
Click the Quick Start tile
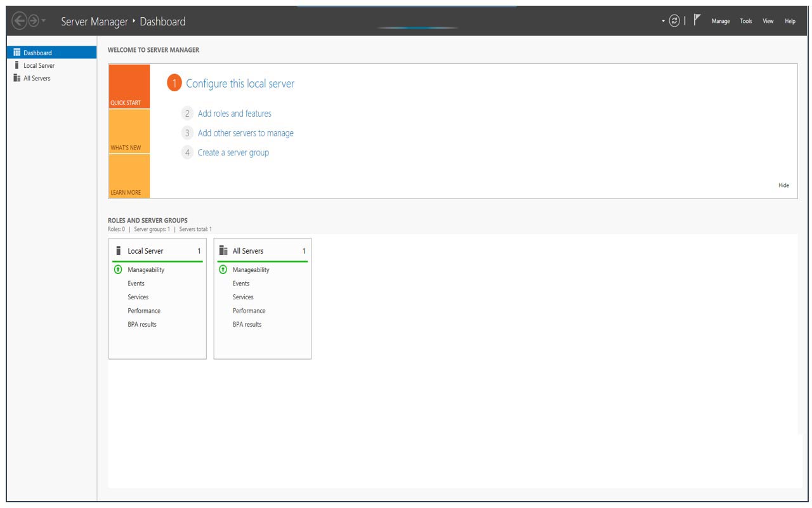coord(129,86)
